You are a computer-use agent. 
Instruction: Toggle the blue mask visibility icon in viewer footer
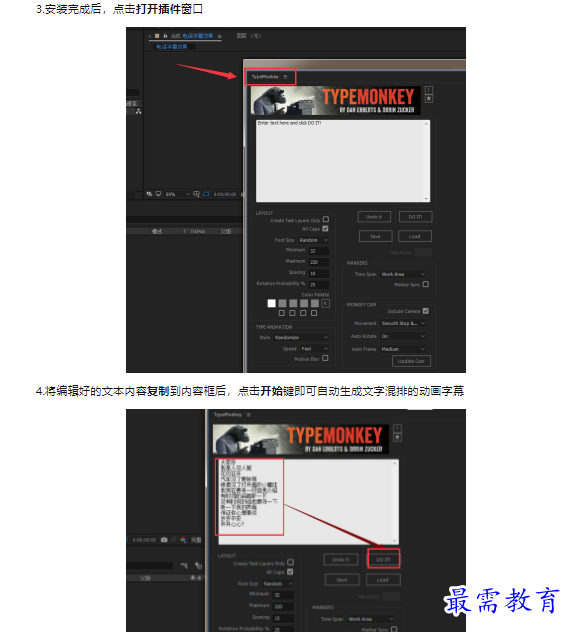pos(206,194)
